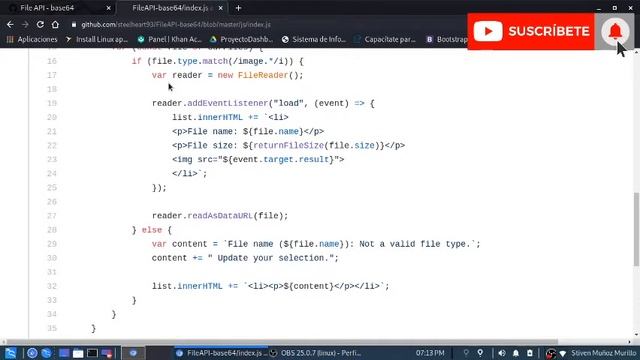Click the show desktop icon in taskbar

coord(64,353)
